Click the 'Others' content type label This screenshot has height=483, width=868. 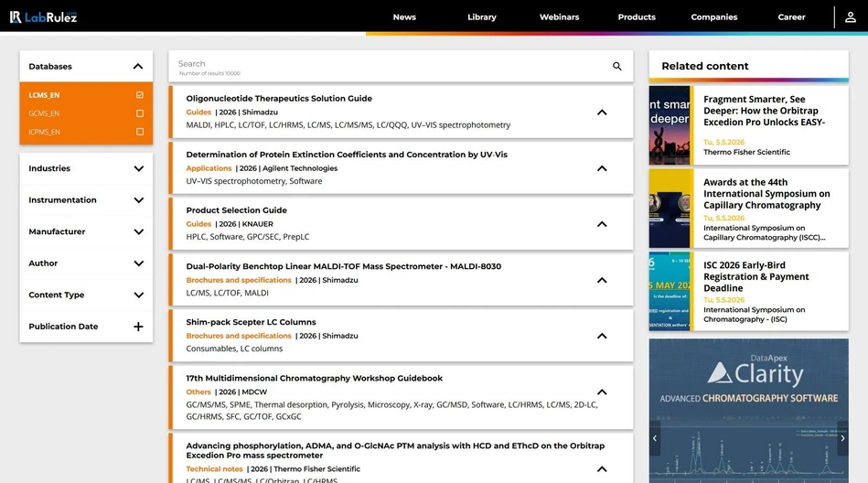(x=198, y=392)
